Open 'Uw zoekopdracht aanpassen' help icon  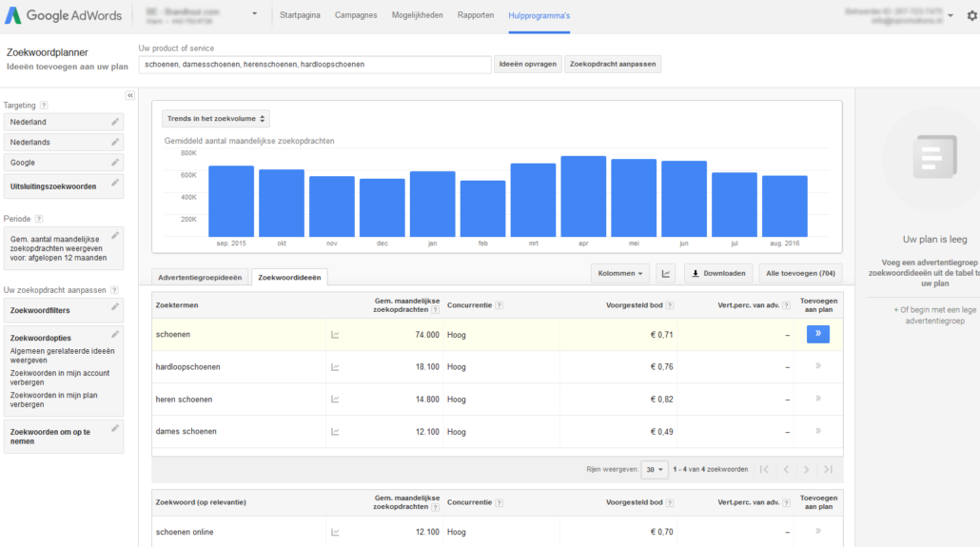coord(114,290)
